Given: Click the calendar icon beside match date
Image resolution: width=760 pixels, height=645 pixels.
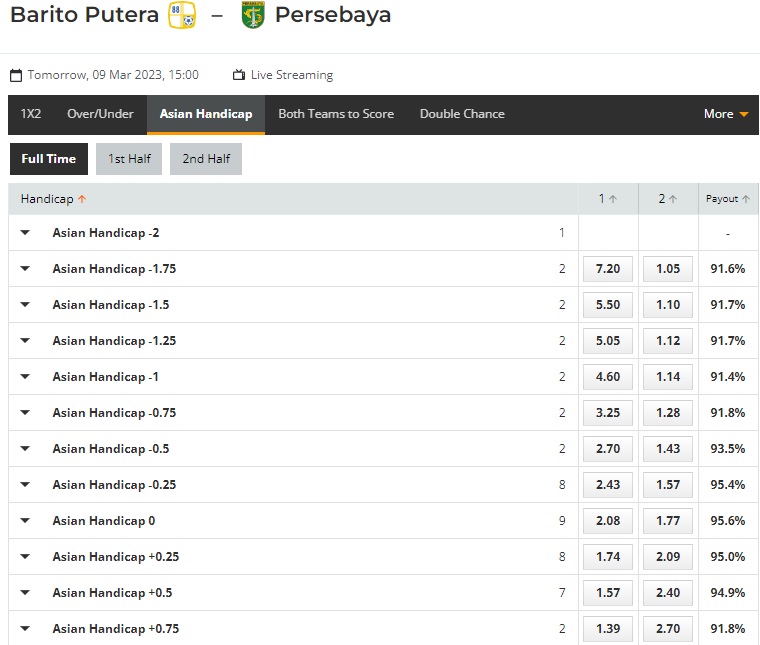Looking at the screenshot, I should point(16,75).
